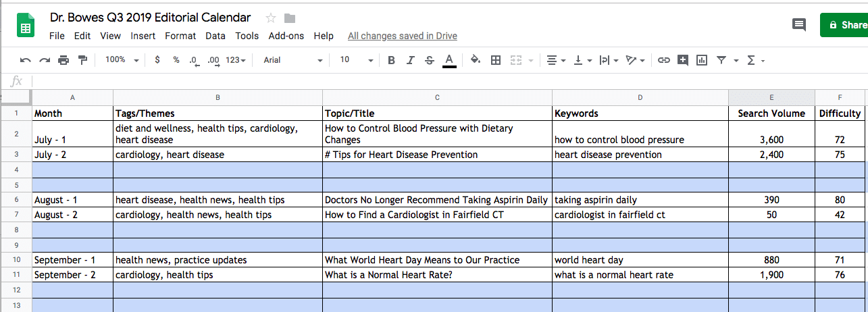Open the Insert menu

click(143, 36)
